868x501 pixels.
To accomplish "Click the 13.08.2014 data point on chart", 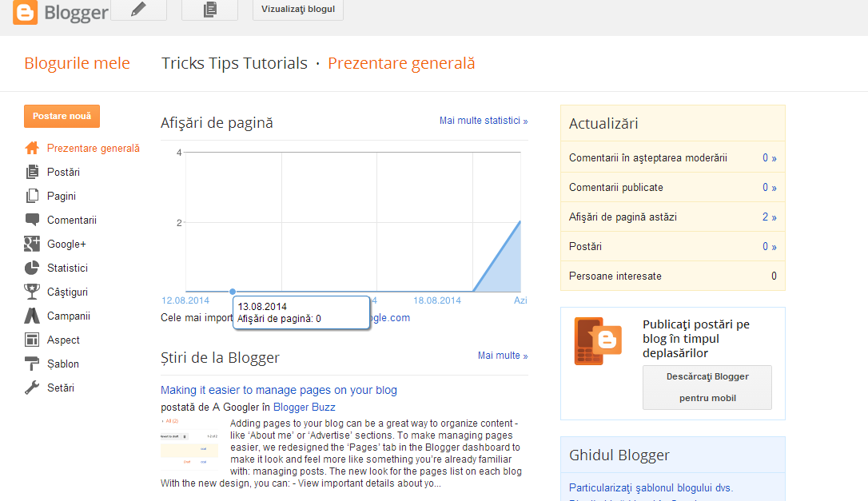I will click(x=233, y=291).
